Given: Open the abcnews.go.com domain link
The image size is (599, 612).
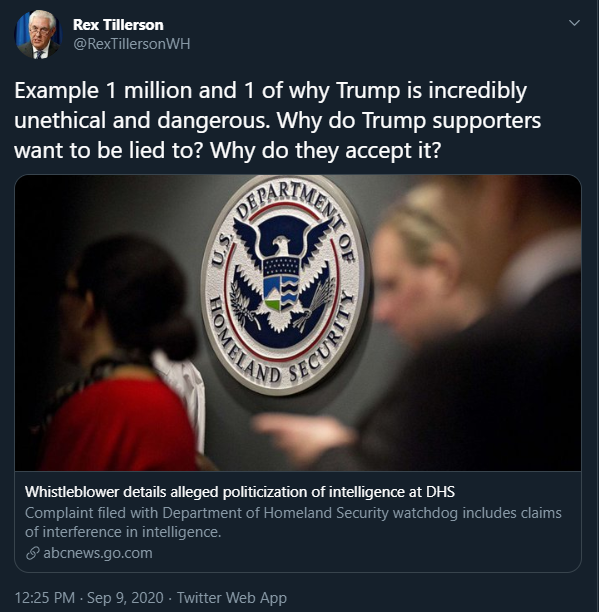Looking at the screenshot, I should [98, 553].
